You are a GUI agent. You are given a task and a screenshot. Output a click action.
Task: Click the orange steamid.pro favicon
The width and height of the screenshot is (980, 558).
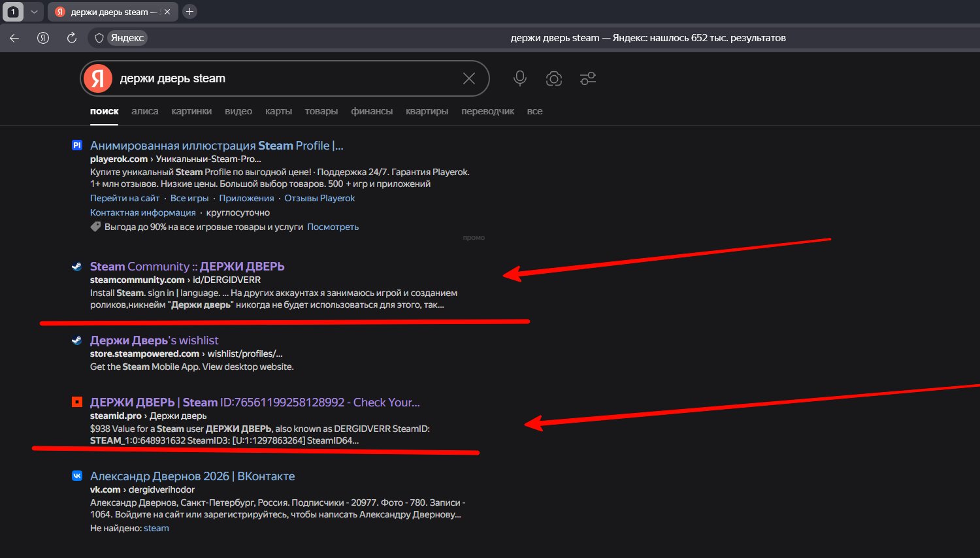click(77, 402)
